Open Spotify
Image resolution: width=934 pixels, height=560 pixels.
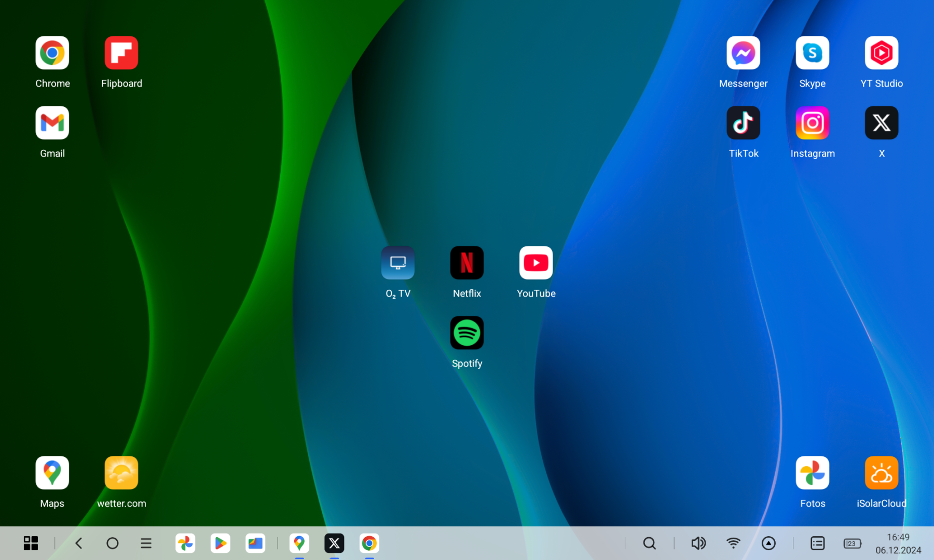(467, 333)
